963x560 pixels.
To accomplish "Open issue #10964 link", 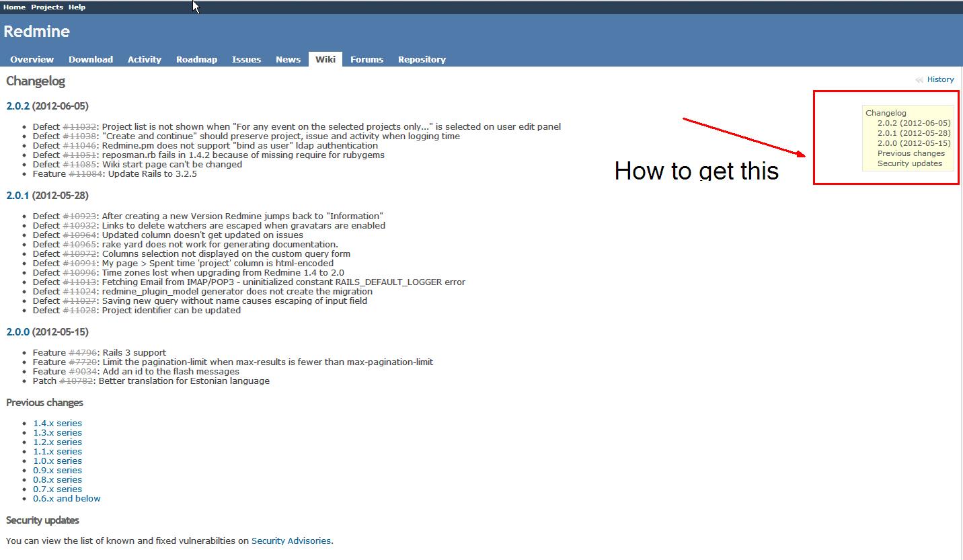I will [80, 235].
